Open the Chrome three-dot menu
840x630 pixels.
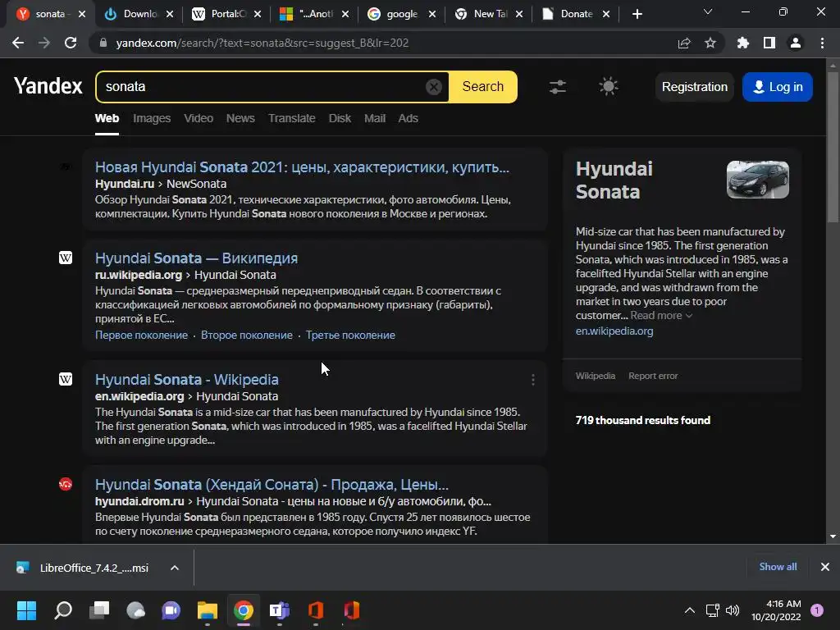click(x=822, y=43)
